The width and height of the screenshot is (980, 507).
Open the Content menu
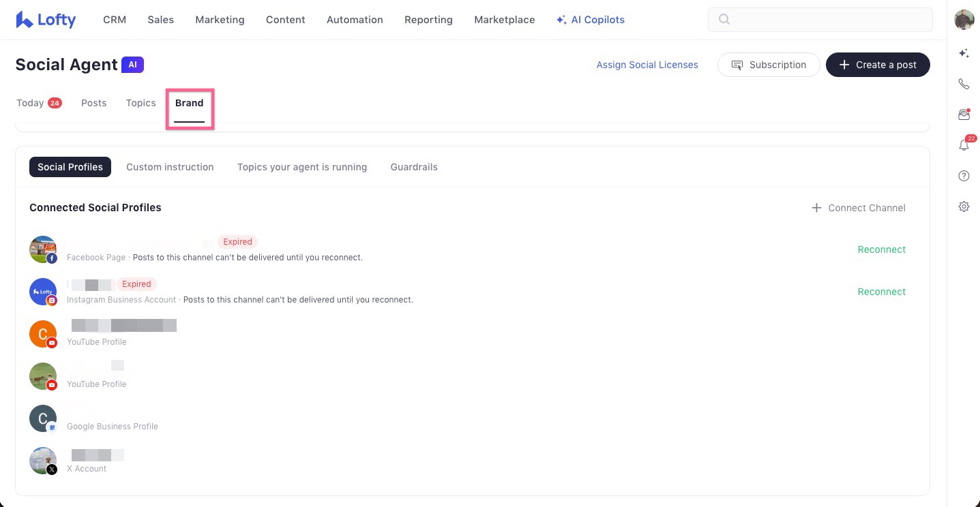point(285,20)
